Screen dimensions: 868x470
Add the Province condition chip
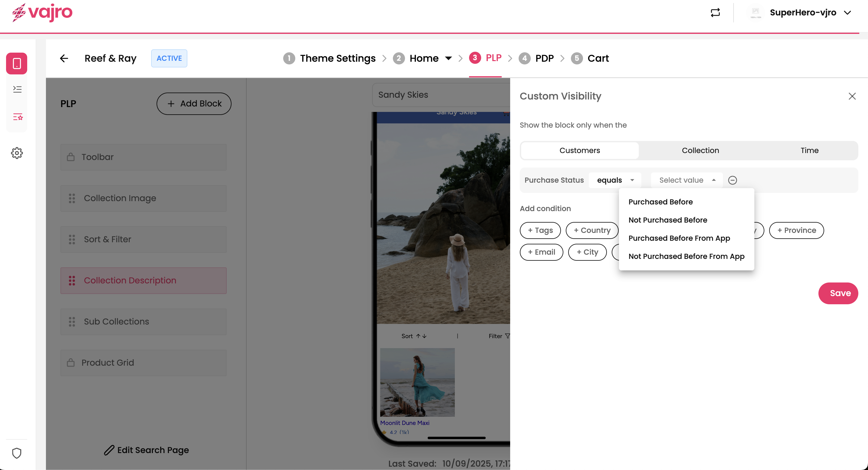(796, 230)
